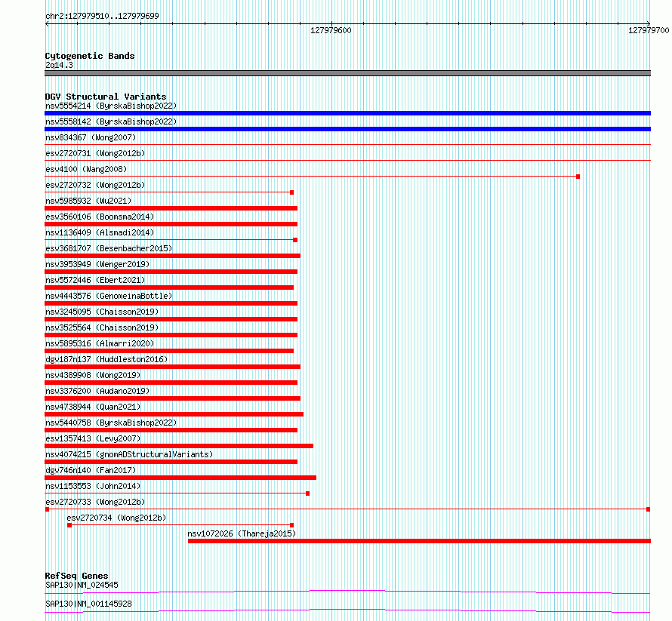
Task: Click dgv746n140 (Fan2017) label
Action: pyautogui.click(x=91, y=470)
